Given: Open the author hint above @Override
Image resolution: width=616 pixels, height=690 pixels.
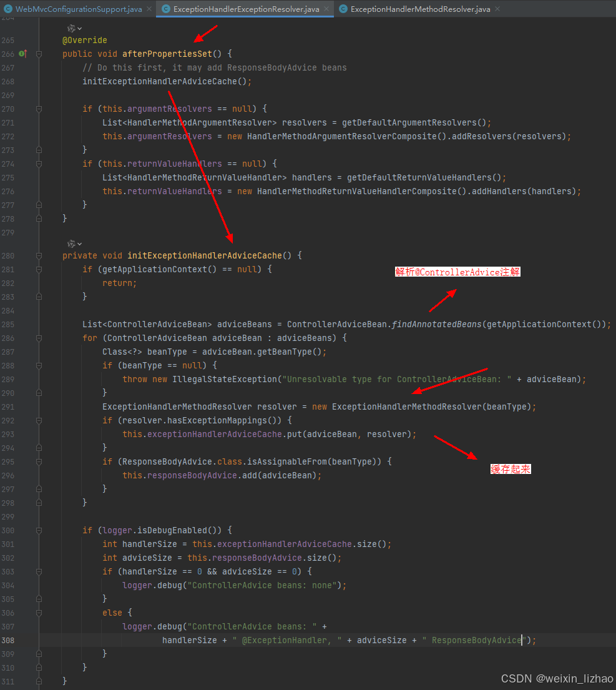Looking at the screenshot, I should [74, 29].
